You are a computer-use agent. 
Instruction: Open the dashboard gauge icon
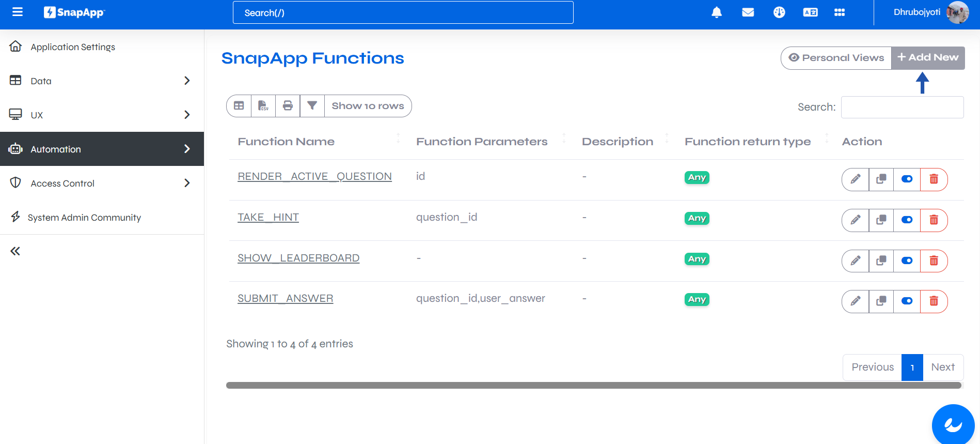pyautogui.click(x=779, y=12)
